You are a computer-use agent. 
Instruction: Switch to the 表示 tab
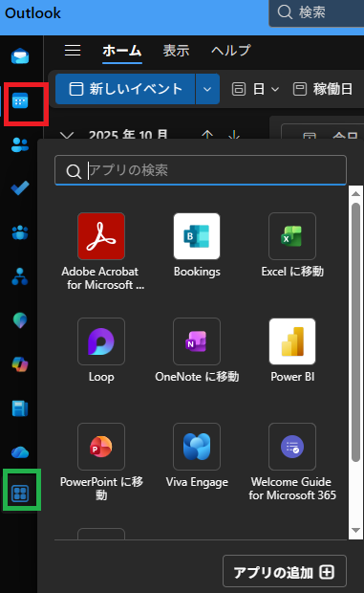click(x=176, y=51)
